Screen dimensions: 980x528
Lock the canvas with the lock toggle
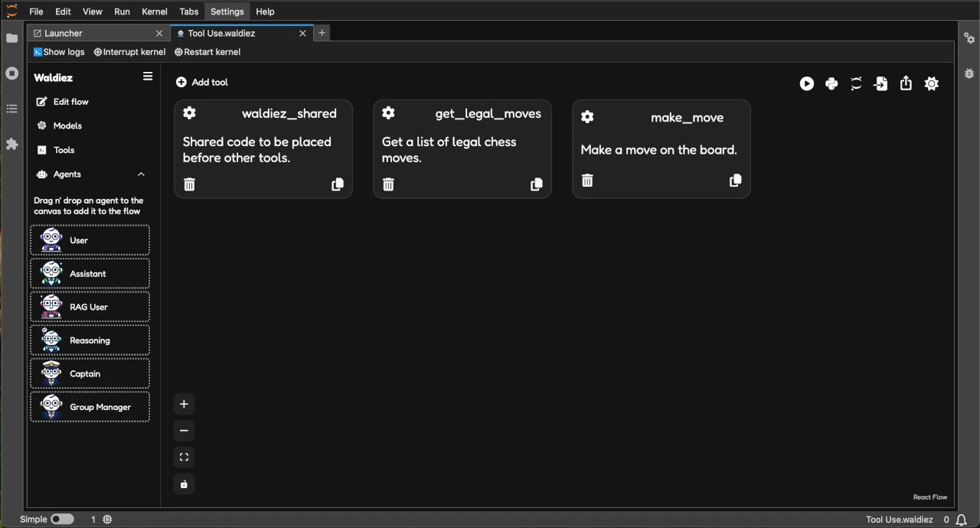184,484
